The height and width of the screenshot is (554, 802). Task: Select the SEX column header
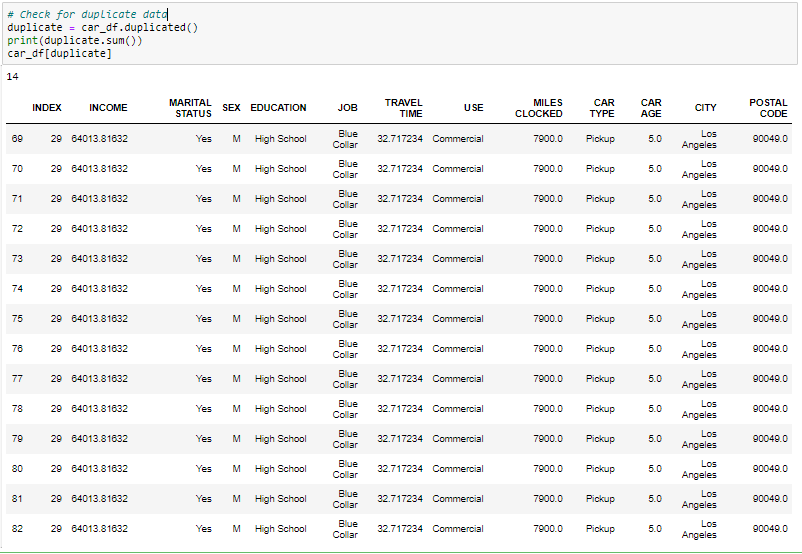(231, 108)
